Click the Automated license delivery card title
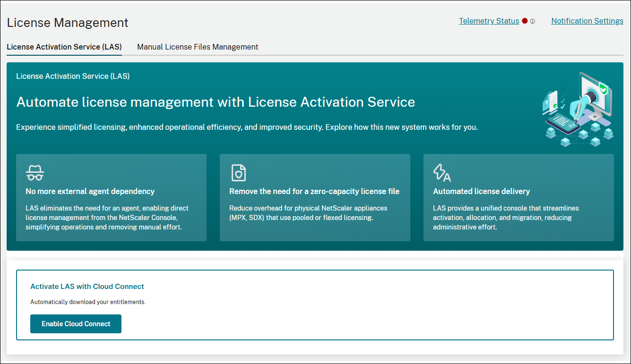631x364 pixels. (x=481, y=191)
